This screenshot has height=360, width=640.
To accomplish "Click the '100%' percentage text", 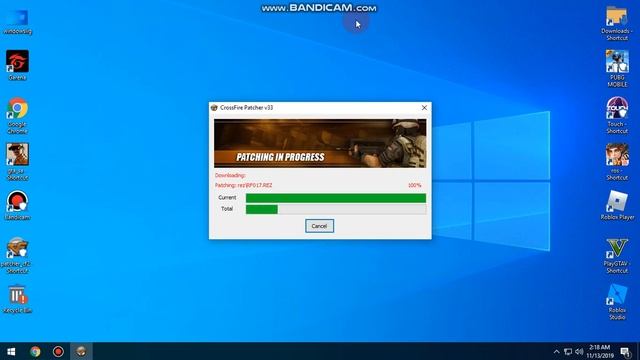I will tap(414, 185).
